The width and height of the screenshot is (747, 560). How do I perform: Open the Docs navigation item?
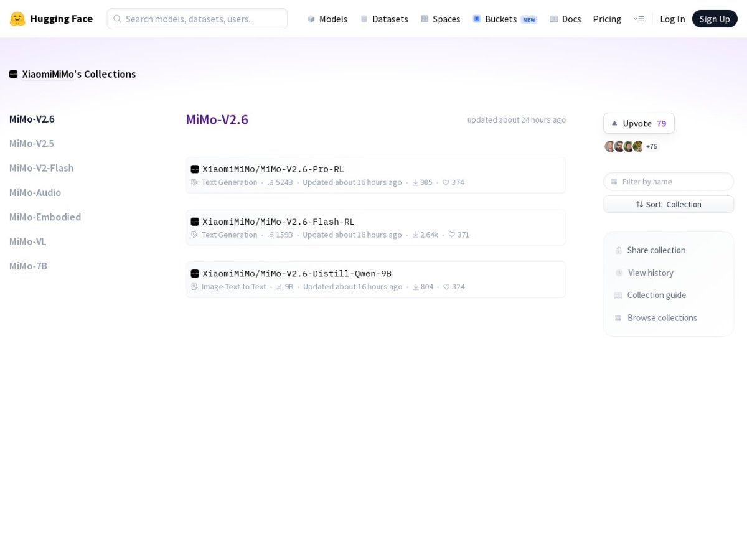565,19
